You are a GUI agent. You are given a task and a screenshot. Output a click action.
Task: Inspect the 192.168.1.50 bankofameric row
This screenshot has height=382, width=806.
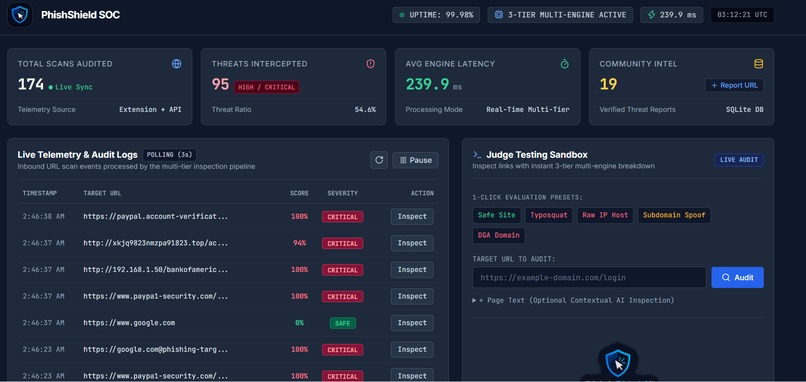click(412, 270)
